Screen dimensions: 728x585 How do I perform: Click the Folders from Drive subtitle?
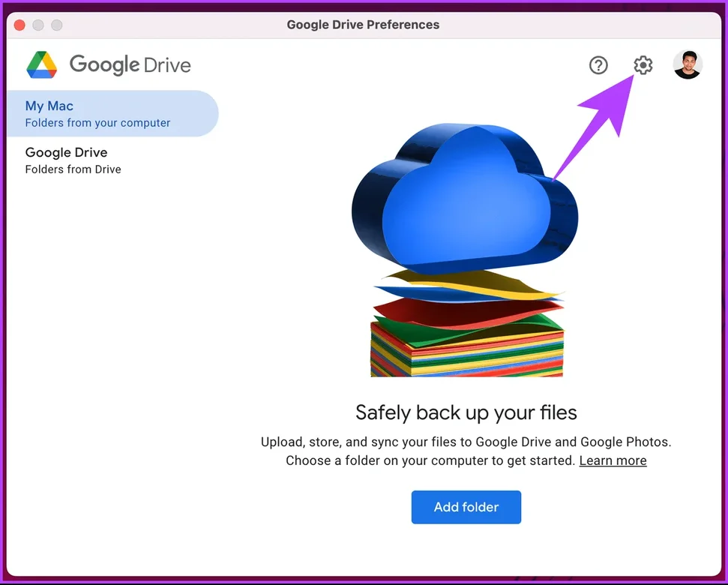click(73, 169)
